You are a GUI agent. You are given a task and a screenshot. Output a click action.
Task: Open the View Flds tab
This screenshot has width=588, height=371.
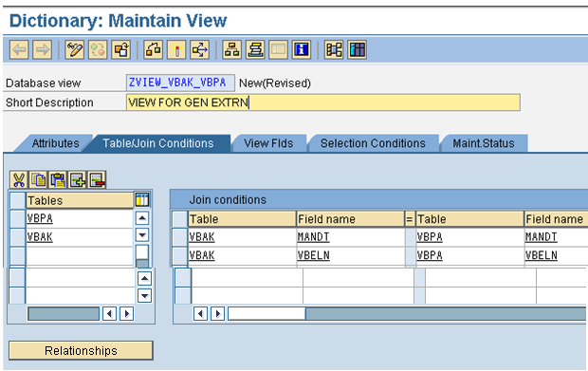[x=268, y=143]
